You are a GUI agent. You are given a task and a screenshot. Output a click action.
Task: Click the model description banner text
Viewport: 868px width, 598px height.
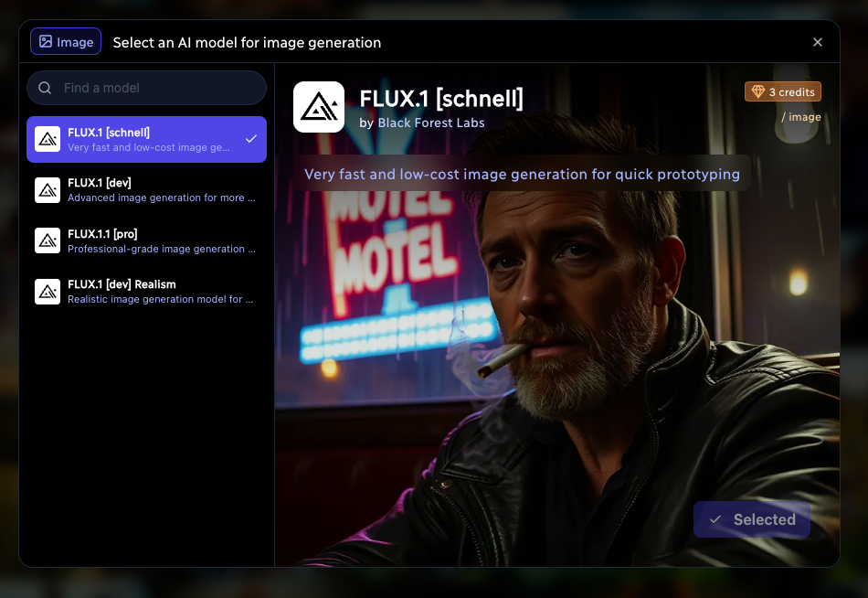pos(522,174)
